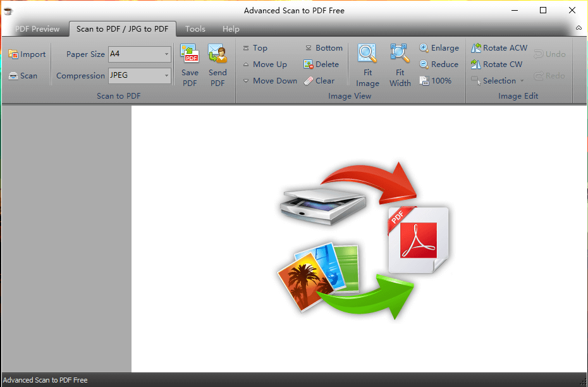Zoom out with the Reduce icon
588x387 pixels.
(x=424, y=64)
